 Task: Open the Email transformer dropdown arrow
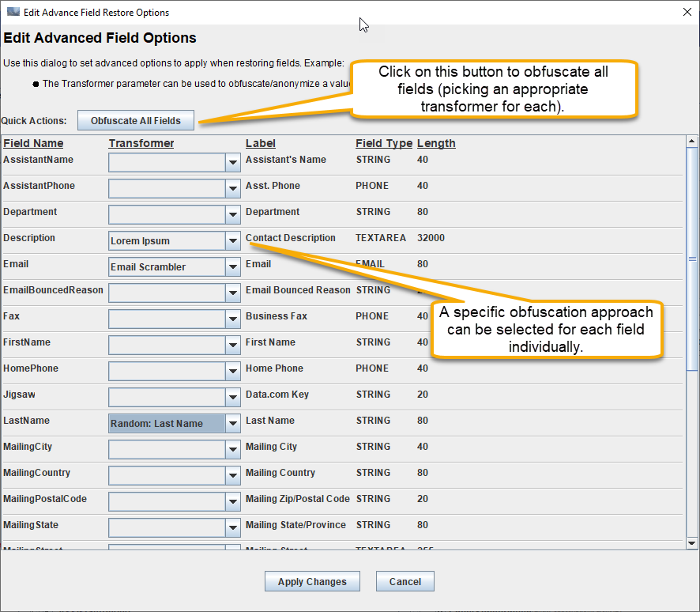[233, 266]
